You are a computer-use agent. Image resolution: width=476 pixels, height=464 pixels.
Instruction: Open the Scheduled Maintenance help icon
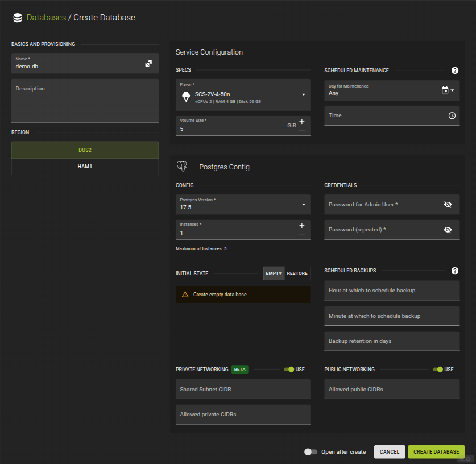click(x=454, y=71)
